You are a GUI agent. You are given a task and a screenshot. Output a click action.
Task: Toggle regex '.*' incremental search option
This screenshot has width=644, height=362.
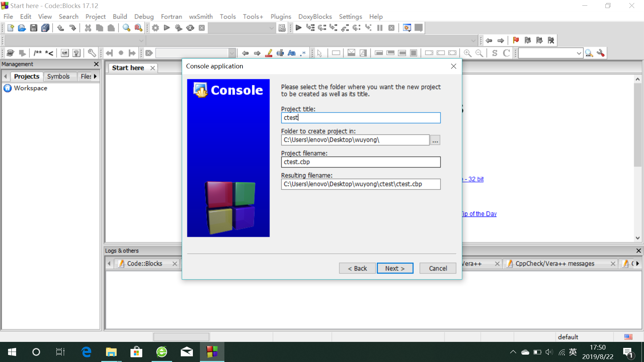303,53
